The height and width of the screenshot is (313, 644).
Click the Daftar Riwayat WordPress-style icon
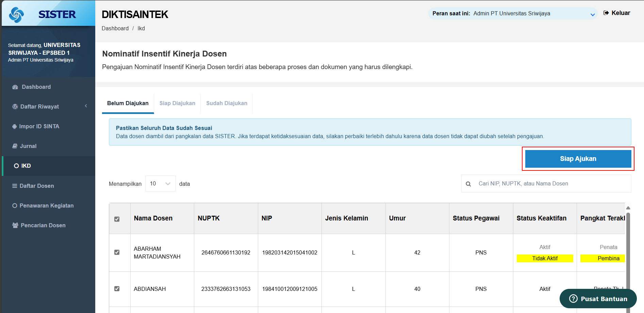coord(15,107)
